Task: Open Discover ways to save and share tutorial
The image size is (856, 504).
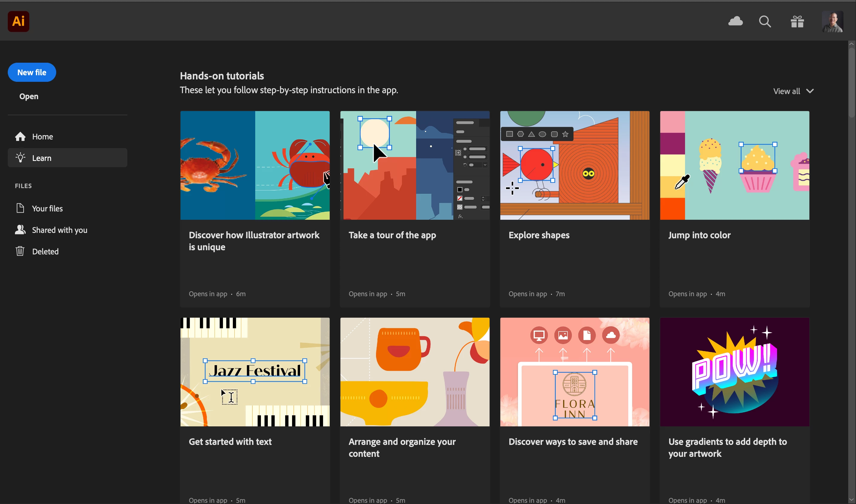Action: click(x=574, y=372)
